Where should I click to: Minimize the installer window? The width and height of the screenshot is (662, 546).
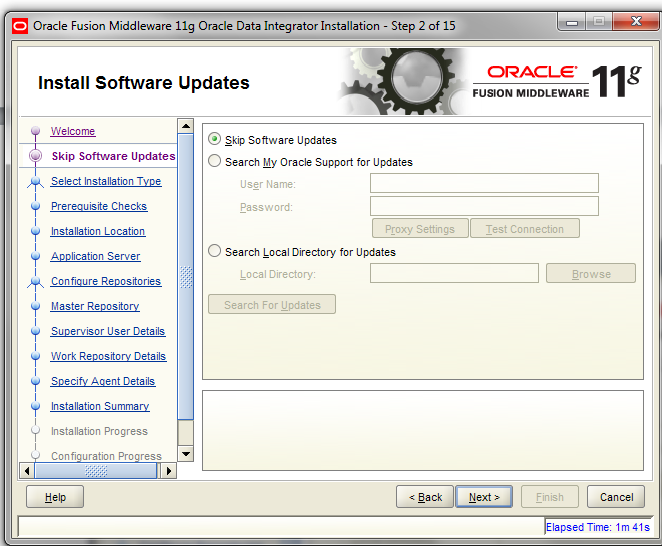click(x=572, y=22)
